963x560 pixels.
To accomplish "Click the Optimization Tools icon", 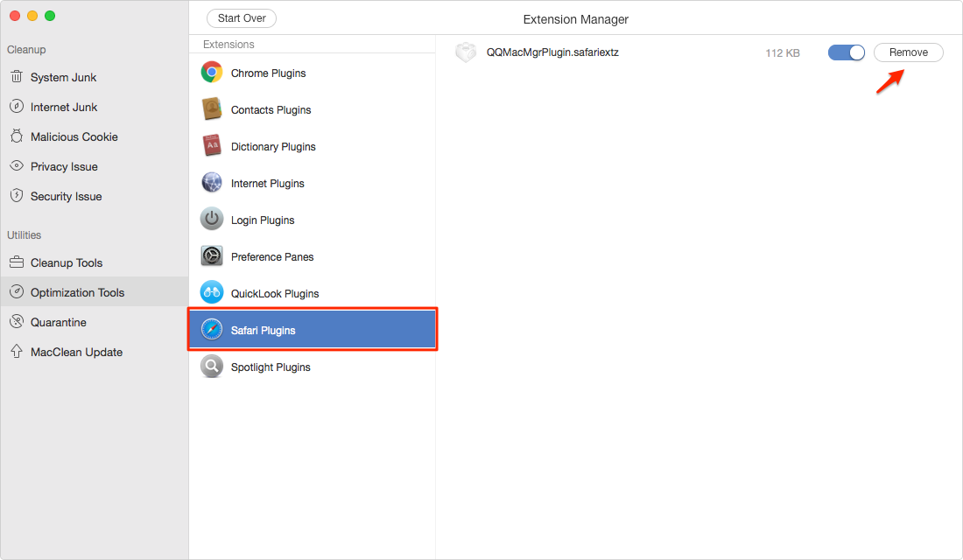I will pos(17,291).
